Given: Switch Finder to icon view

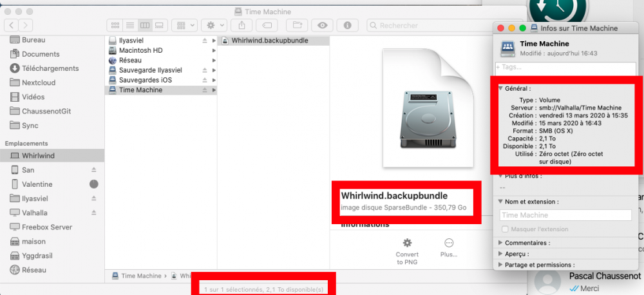Looking at the screenshot, I should point(115,25).
